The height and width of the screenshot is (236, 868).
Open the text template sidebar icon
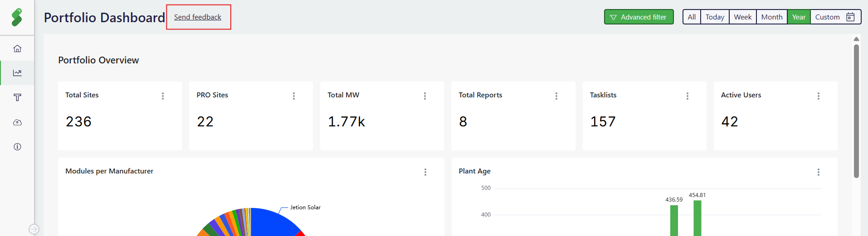(17, 97)
